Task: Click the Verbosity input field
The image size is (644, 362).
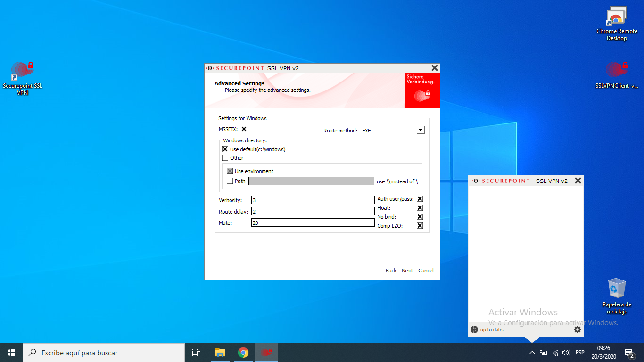Action: pos(313,200)
